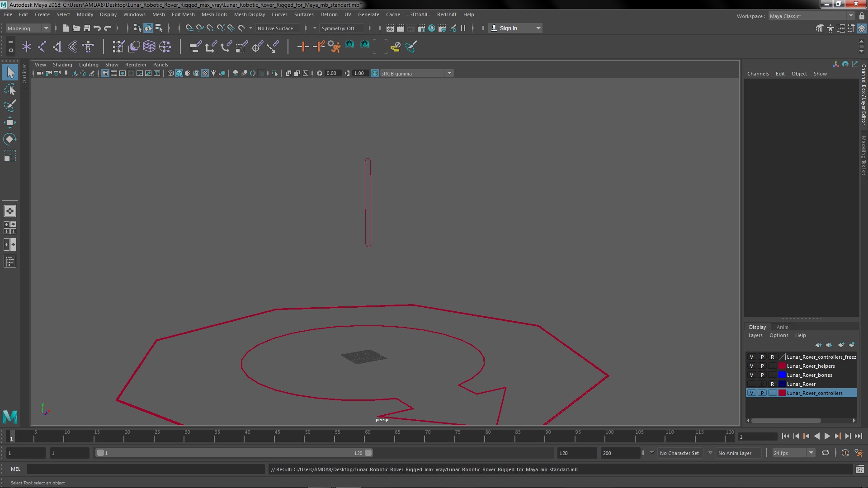Image resolution: width=868 pixels, height=488 pixels.
Task: Activate the Scale tool in toolbox
Action: click(10, 156)
